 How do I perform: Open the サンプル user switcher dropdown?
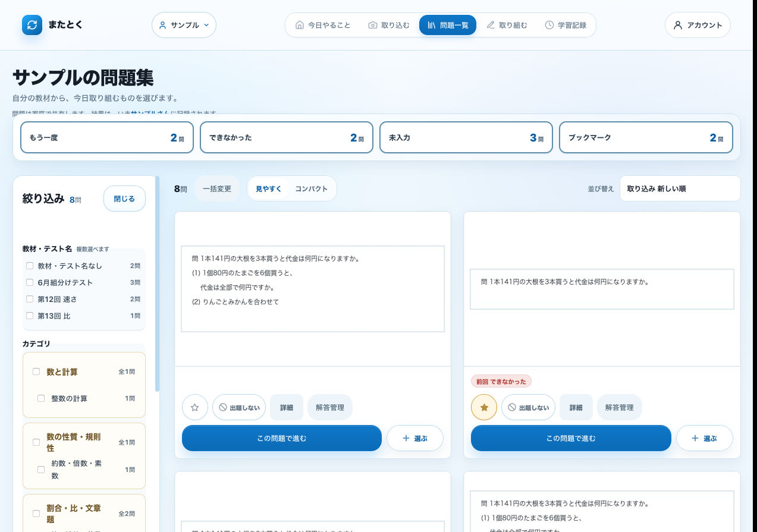pos(184,25)
